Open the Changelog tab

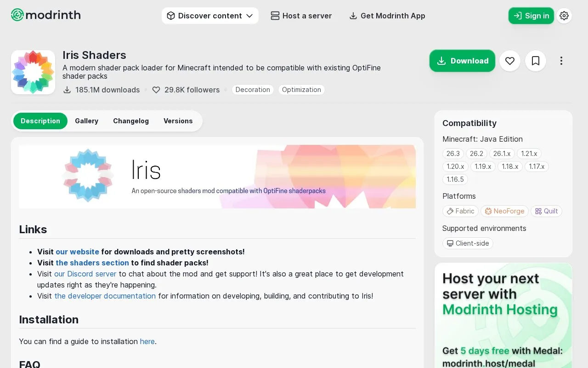(131, 121)
